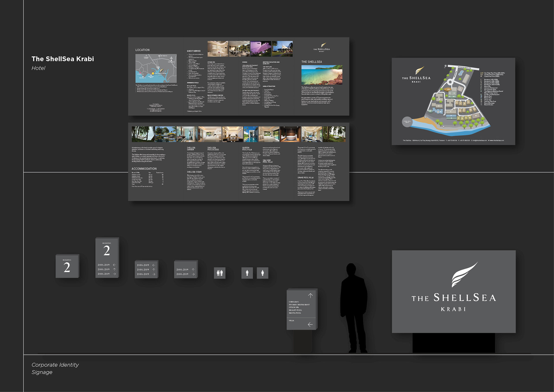Viewport: 554px width, 392px height.
Task: Click the Accommodation heading in the lower brochure
Action: tap(144, 169)
